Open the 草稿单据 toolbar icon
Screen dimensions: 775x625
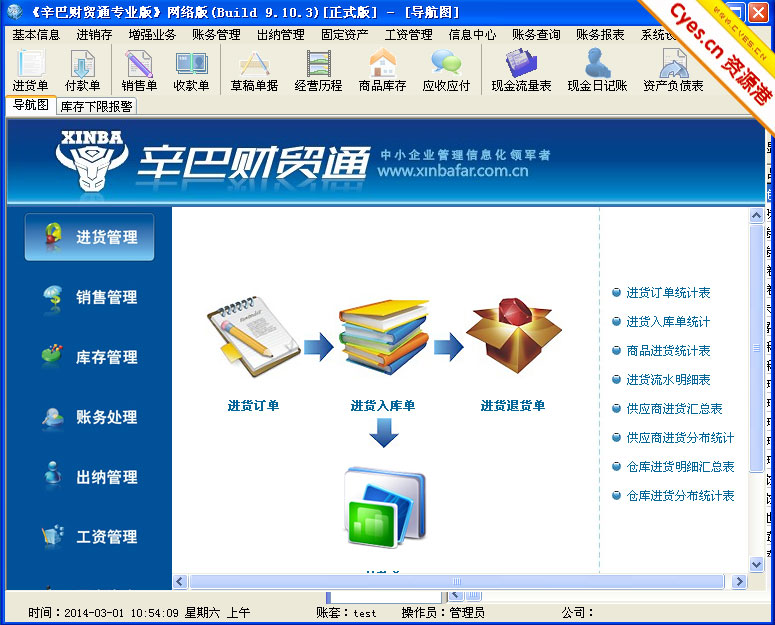click(254, 70)
